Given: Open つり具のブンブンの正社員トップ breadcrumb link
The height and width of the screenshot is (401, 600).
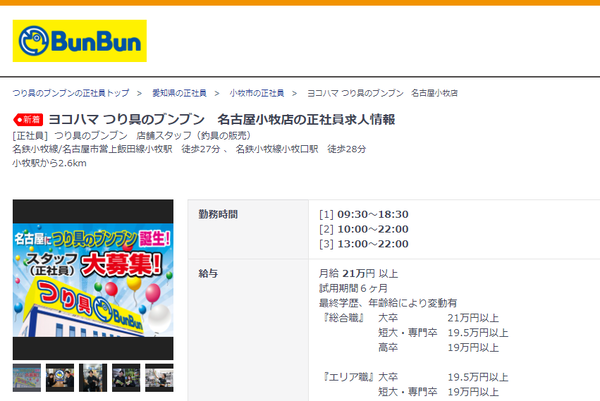Looking at the screenshot, I should click(x=71, y=93).
